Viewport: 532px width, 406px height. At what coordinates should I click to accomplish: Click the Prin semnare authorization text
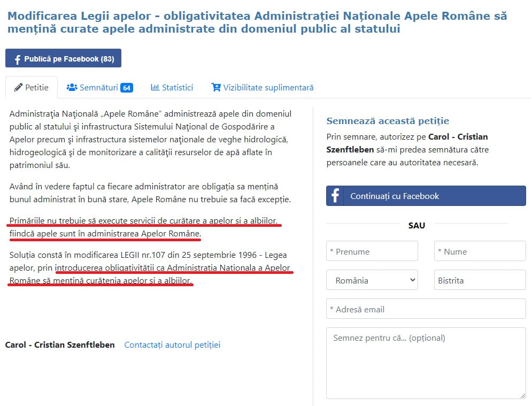coord(407,150)
